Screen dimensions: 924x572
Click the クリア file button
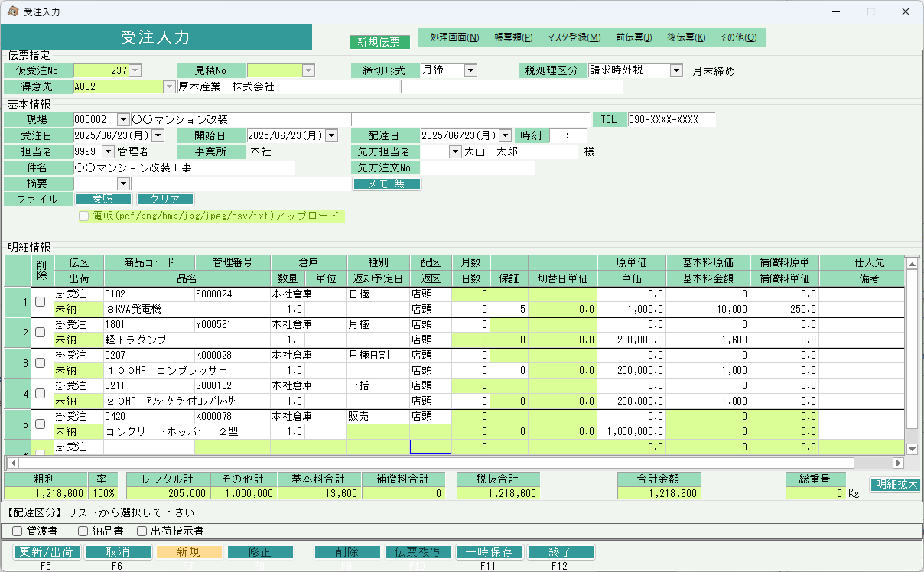[165, 199]
